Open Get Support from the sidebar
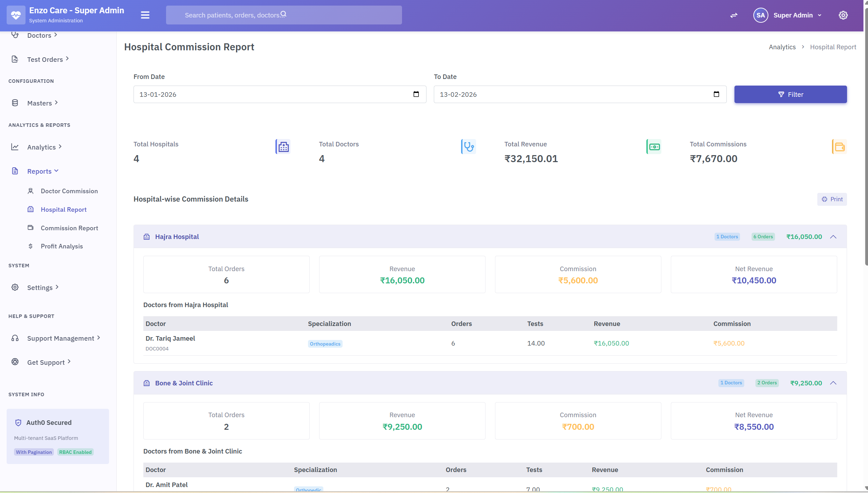The width and height of the screenshot is (868, 493). (46, 362)
